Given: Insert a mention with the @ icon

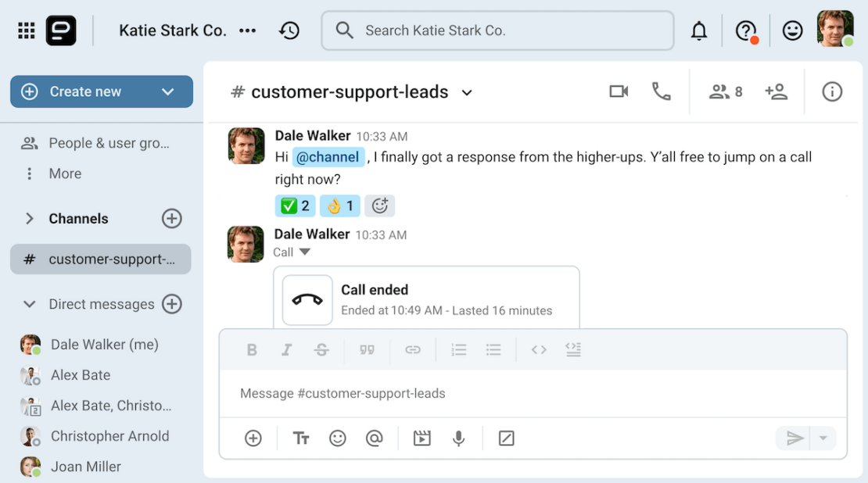Looking at the screenshot, I should point(374,438).
